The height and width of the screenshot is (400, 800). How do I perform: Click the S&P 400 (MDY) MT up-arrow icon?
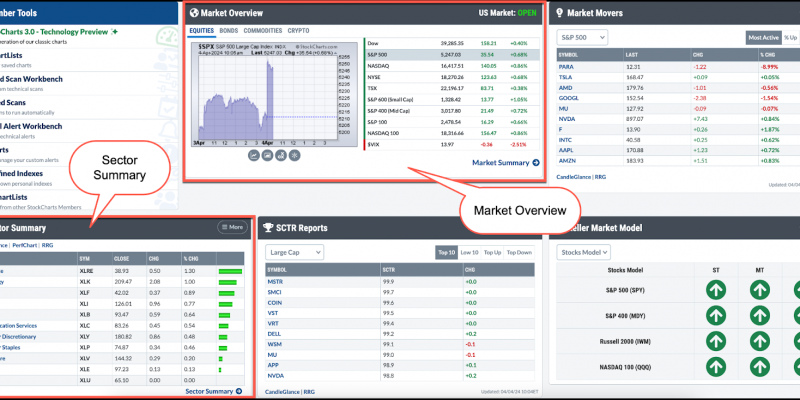pyautogui.click(x=760, y=316)
